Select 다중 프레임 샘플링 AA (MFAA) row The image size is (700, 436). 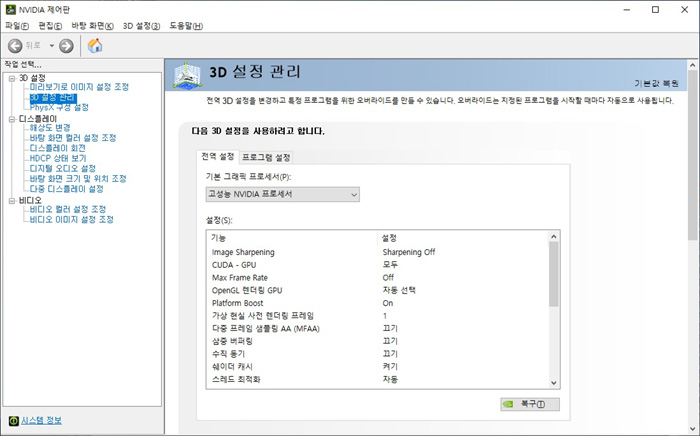pos(378,328)
